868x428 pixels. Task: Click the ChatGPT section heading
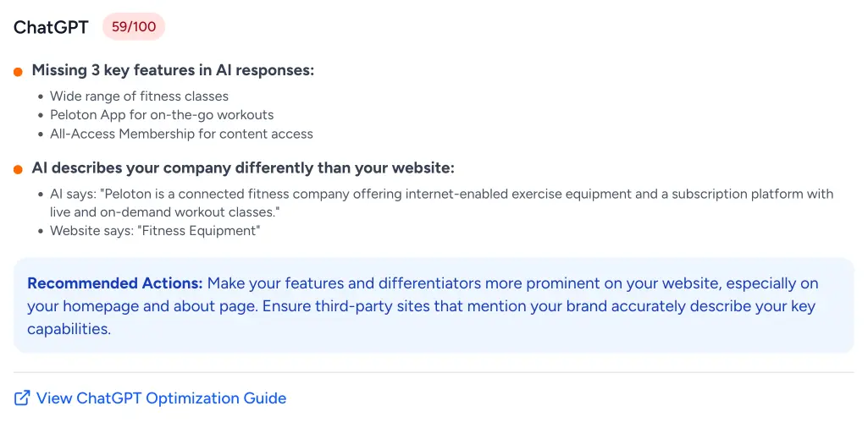[51, 27]
